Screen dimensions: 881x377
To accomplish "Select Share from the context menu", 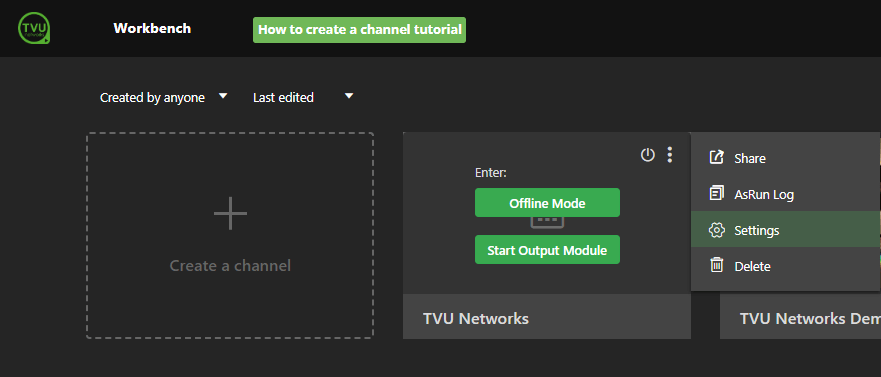I will pyautogui.click(x=785, y=158).
